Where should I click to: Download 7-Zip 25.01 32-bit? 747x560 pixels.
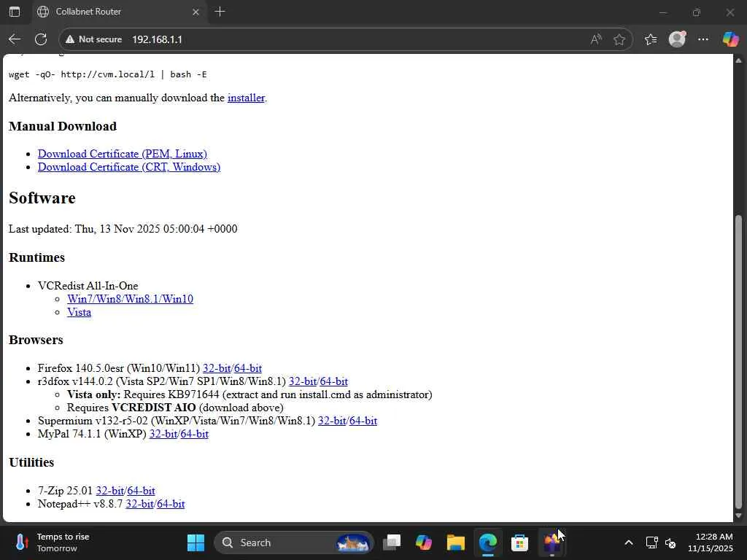[x=110, y=491]
